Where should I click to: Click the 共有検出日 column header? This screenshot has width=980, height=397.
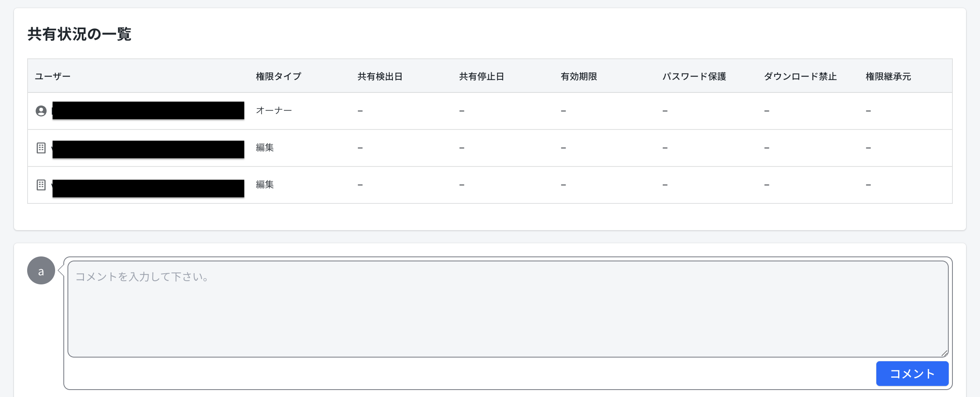tap(380, 76)
